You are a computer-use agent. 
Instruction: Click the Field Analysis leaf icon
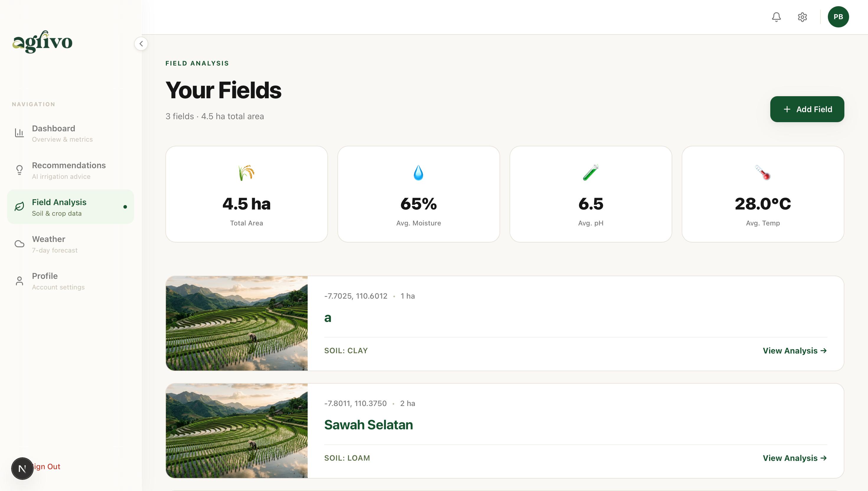point(19,207)
